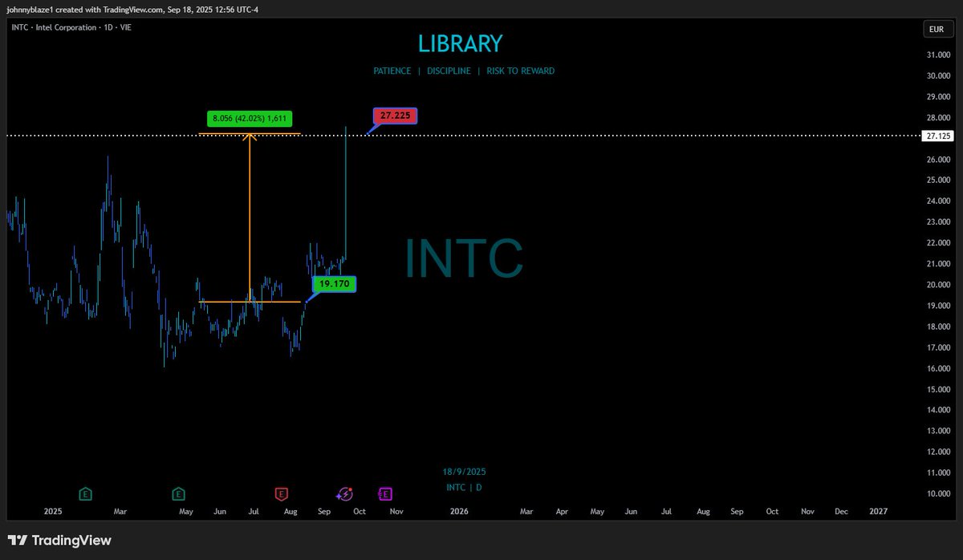
Task: Click the TradingView logo icon
Action: [x=18, y=540]
